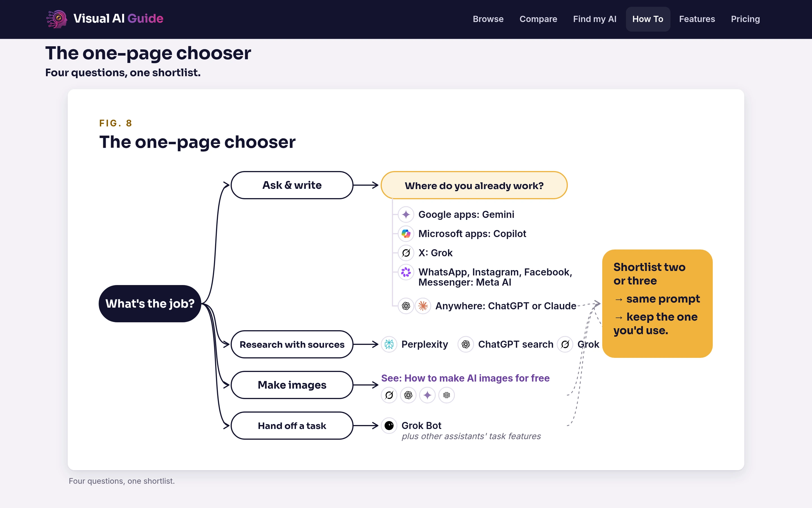The height and width of the screenshot is (508, 812).
Task: Click the teal Perplexity icon
Action: [x=389, y=344]
